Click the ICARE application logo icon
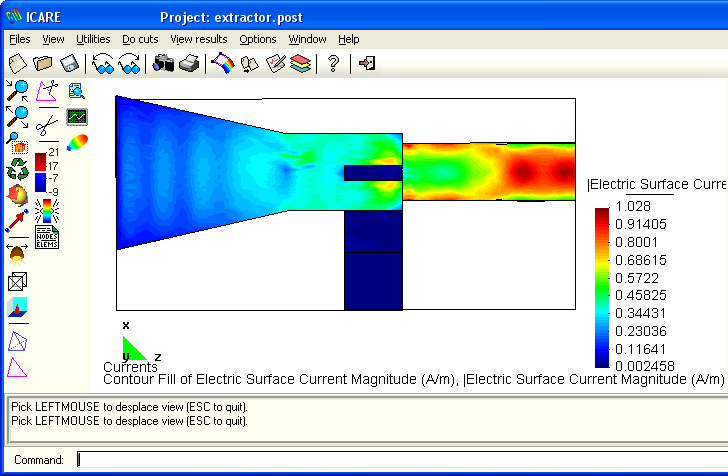The width and height of the screenshot is (728, 476). (14, 16)
